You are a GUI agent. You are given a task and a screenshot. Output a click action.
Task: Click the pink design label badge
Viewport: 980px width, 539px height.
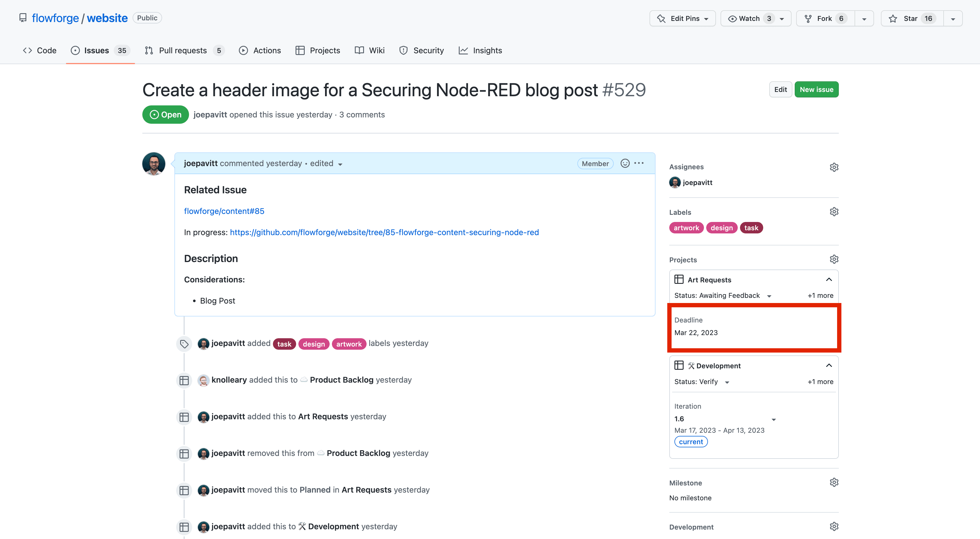[x=722, y=227]
